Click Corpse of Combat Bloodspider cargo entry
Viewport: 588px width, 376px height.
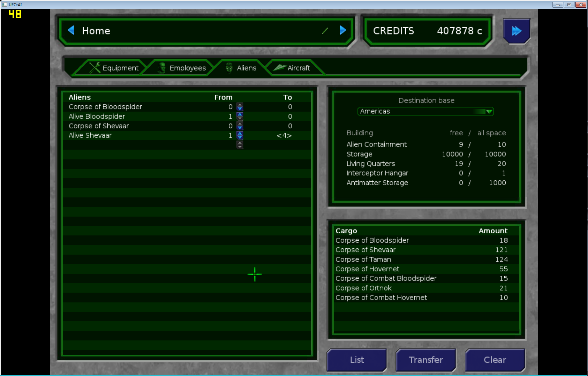pos(426,278)
